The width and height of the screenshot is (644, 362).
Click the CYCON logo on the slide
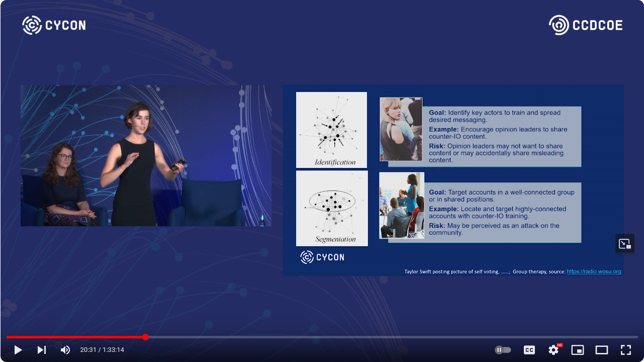tap(322, 257)
